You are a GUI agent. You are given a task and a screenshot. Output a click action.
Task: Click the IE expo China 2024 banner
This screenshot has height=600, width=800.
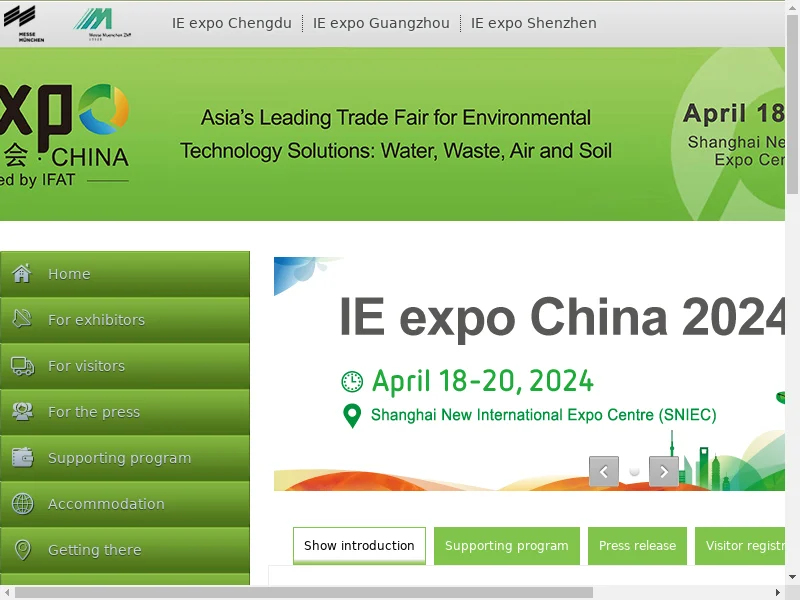(x=529, y=374)
